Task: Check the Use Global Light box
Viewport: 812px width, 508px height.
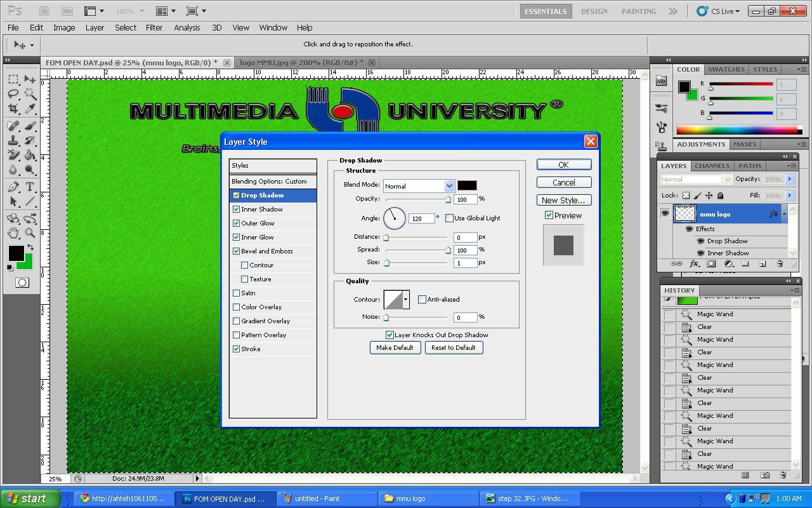Action: (x=449, y=218)
